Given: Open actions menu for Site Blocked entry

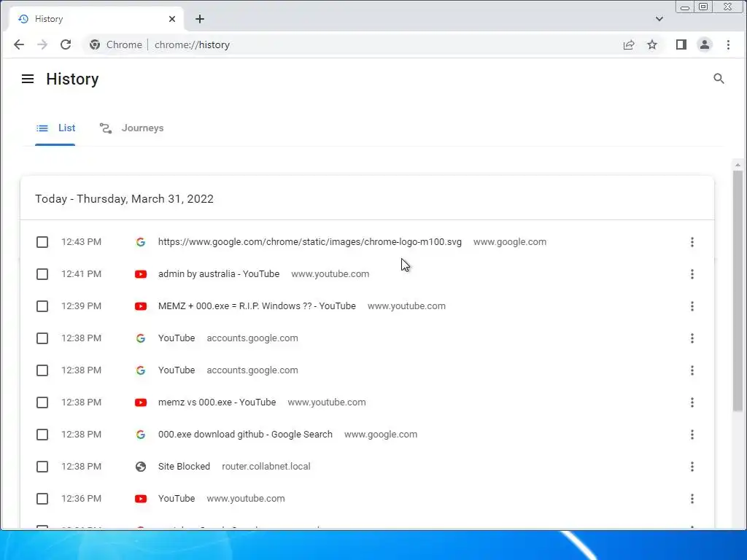Looking at the screenshot, I should tap(692, 467).
